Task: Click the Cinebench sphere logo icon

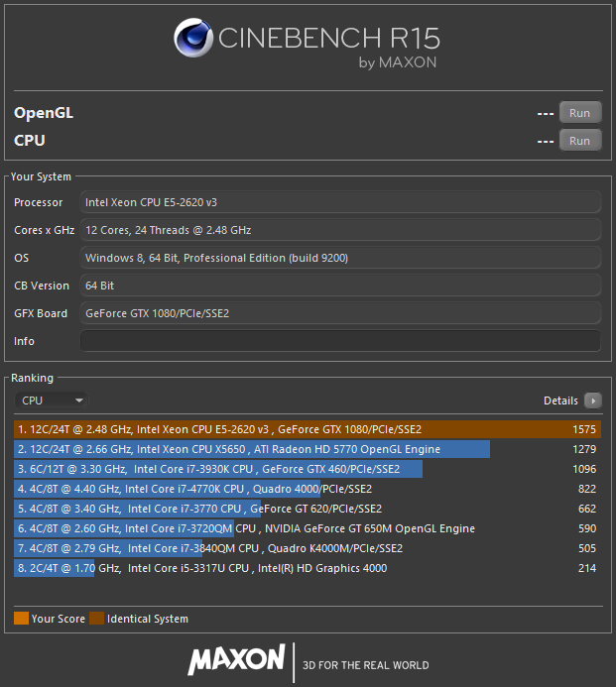Action: 193,38
